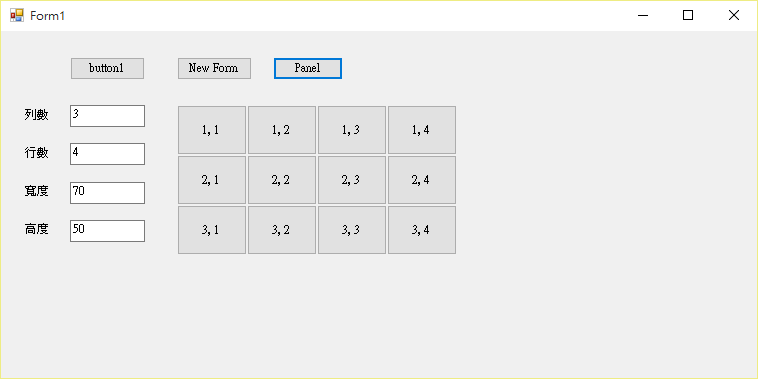This screenshot has width=758, height=379.
Task: Click grid cell 3, 4
Action: click(422, 230)
